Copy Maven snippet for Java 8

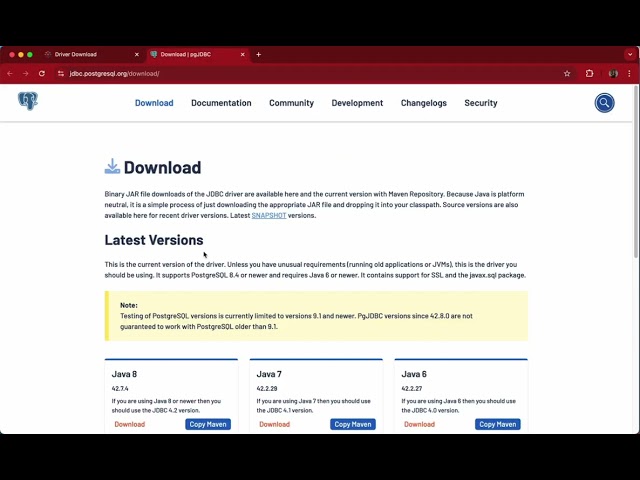[208, 424]
